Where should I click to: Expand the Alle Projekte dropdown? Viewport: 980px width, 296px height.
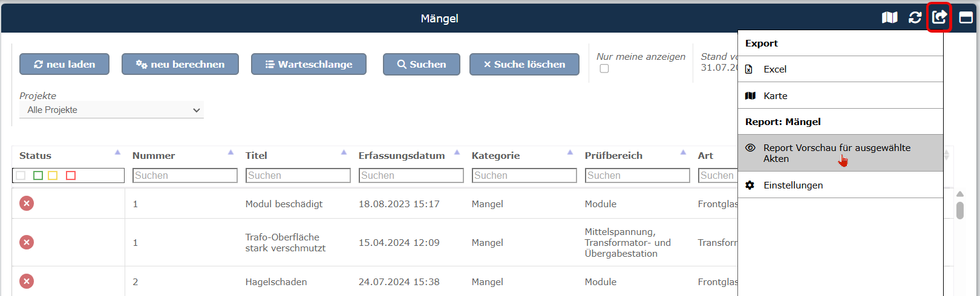pos(112,110)
